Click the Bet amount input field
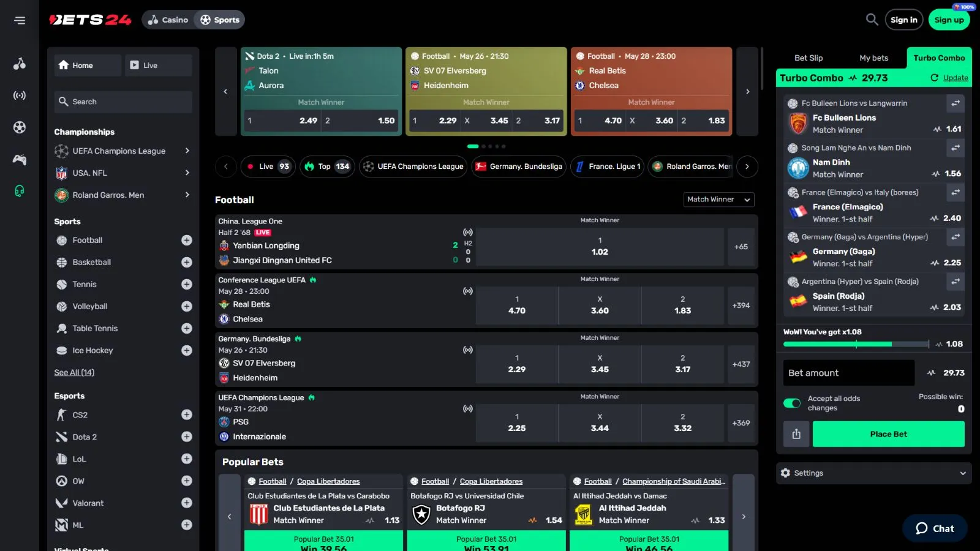This screenshot has height=551, width=980. coord(848,373)
